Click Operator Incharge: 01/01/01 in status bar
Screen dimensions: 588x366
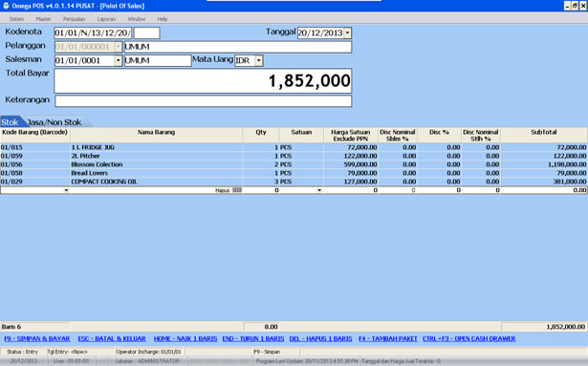coord(148,352)
